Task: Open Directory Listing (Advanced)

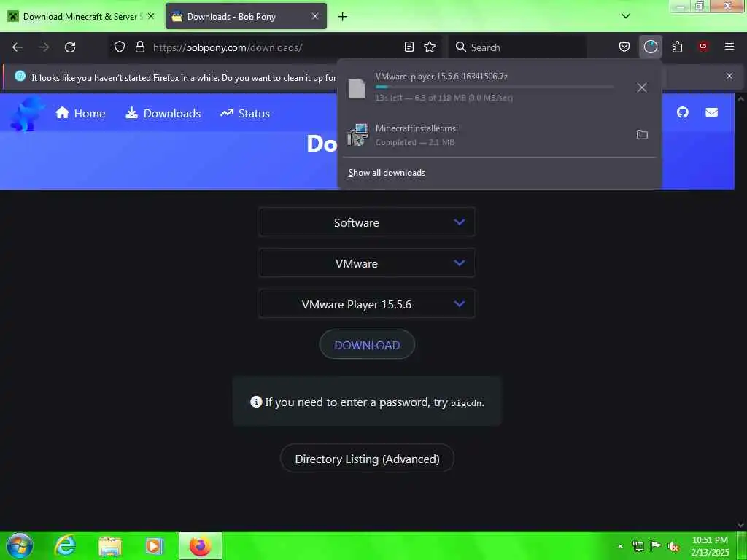Action: 367,459
